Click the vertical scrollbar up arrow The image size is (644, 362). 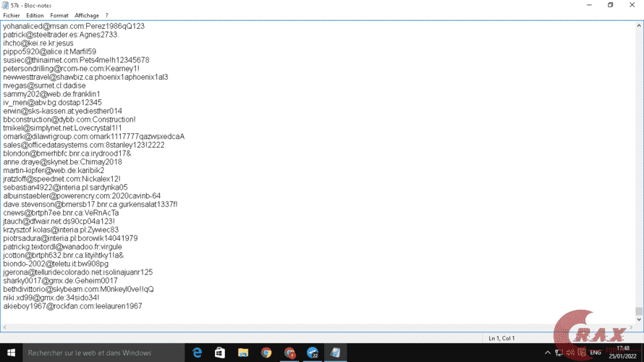(x=639, y=25)
